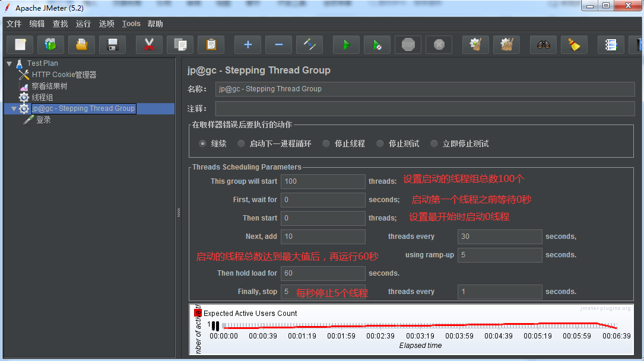This screenshot has width=644, height=361.
Task: Click the Then hold load for field
Action: pyautogui.click(x=323, y=273)
